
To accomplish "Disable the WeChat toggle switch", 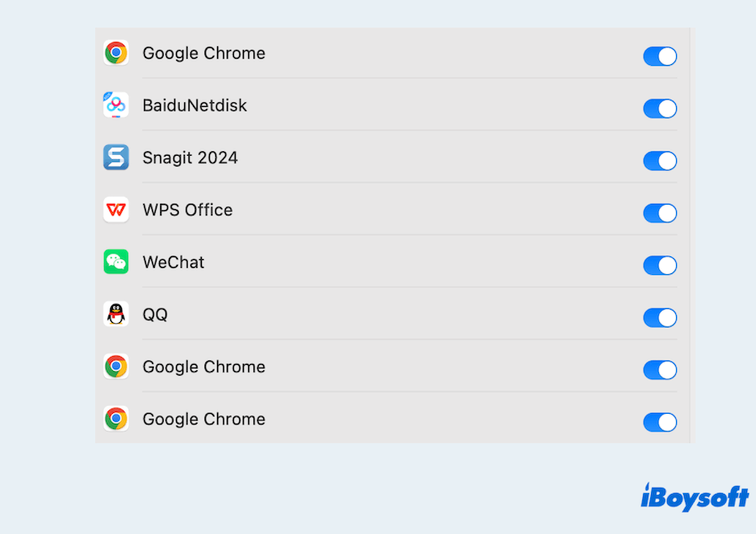I will (x=660, y=265).
